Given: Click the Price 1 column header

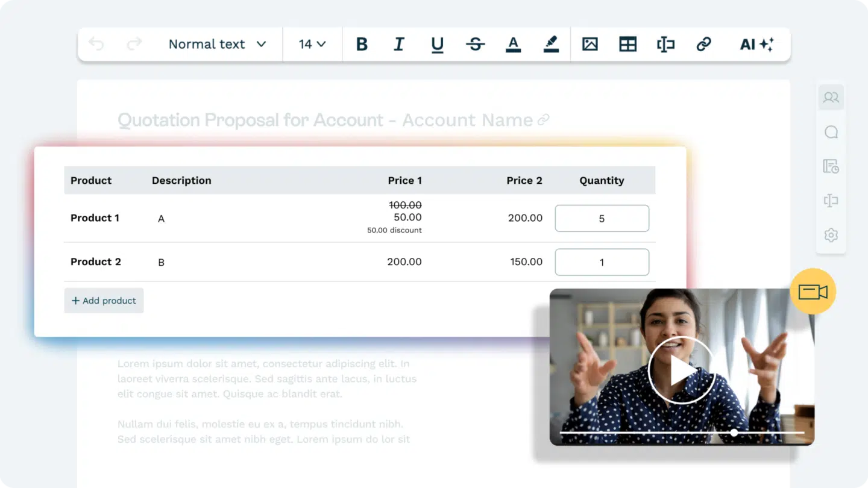Looking at the screenshot, I should (x=405, y=180).
